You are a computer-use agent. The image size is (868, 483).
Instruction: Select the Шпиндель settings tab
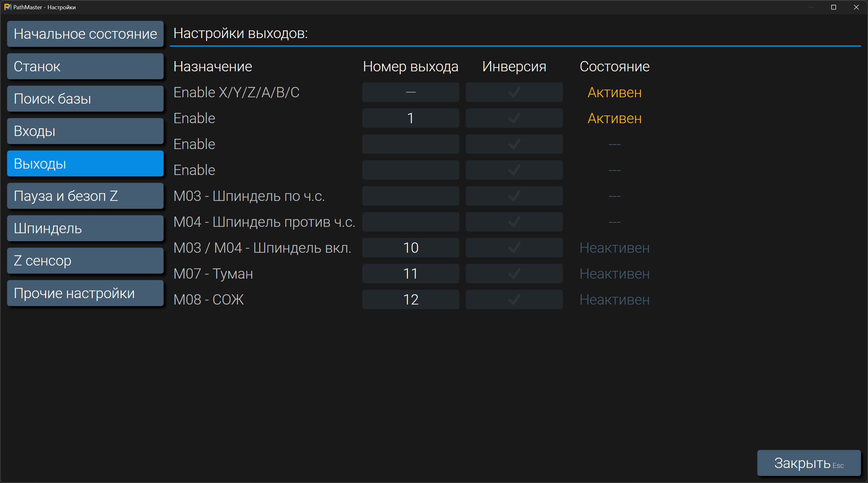point(85,228)
